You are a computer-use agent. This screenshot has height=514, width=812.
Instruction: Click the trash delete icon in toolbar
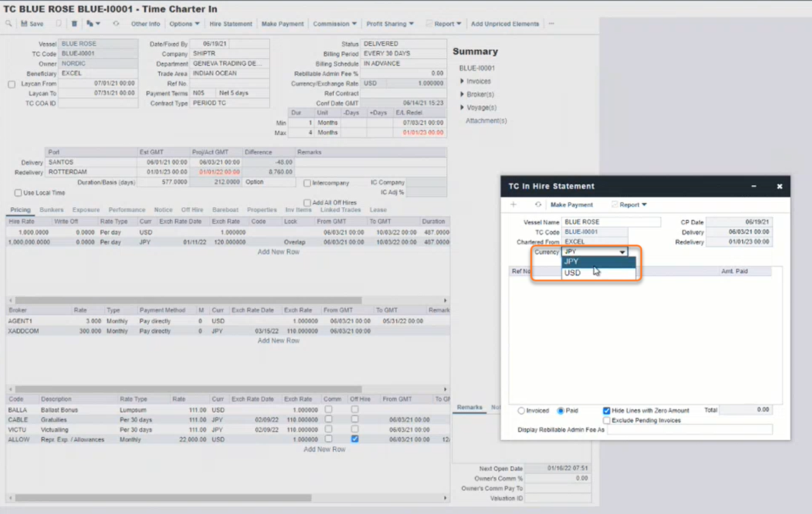[74, 24]
